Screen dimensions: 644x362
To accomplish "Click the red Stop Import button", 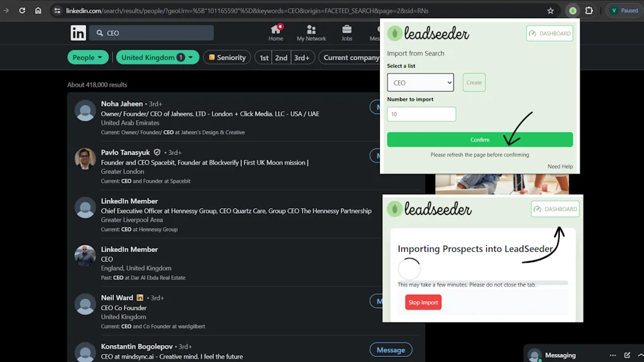I will (x=423, y=302).
